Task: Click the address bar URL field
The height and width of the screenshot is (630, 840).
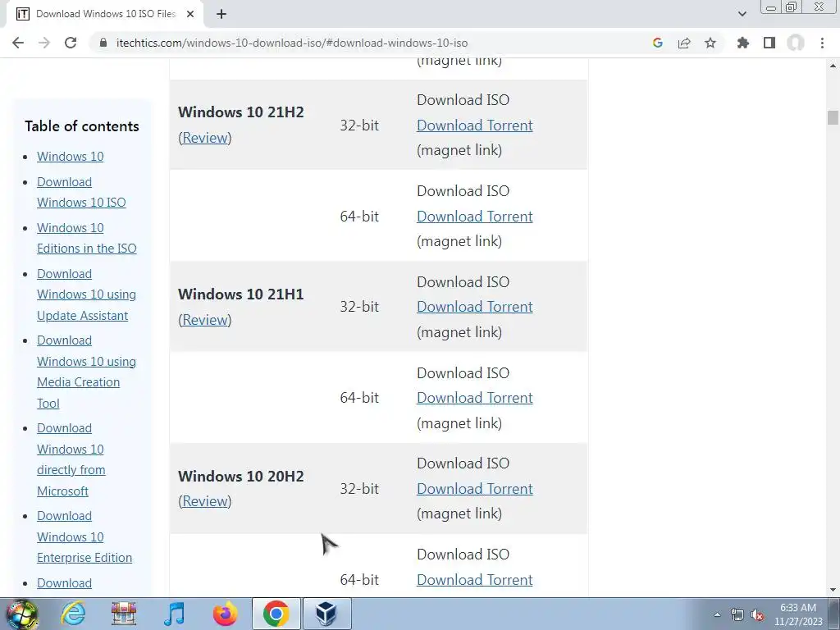Action: tap(292, 43)
